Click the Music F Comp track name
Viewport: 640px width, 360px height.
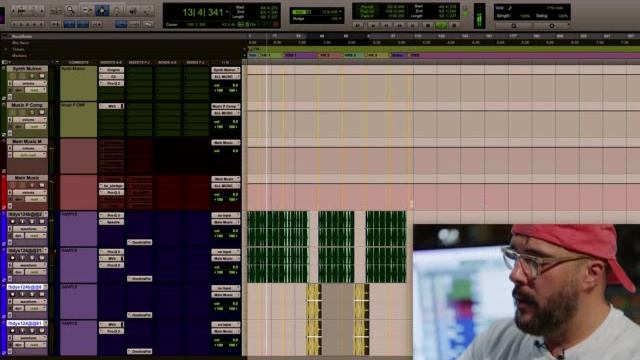[x=27, y=105]
